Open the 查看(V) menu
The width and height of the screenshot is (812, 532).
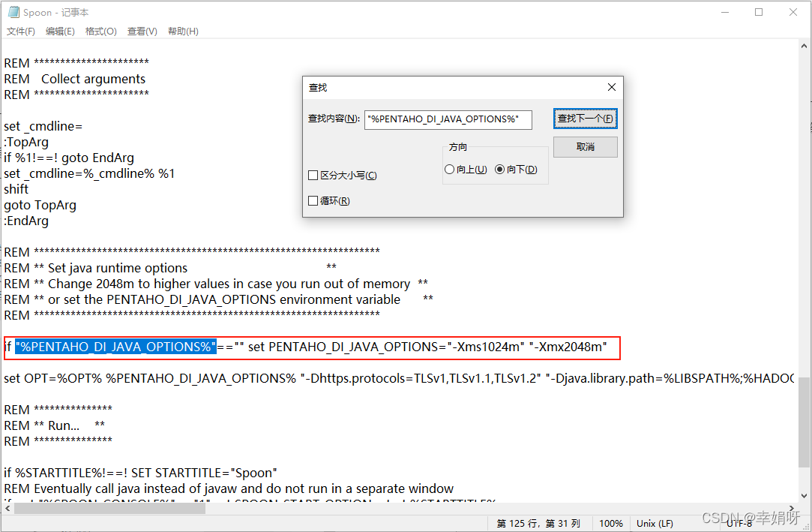[142, 32]
